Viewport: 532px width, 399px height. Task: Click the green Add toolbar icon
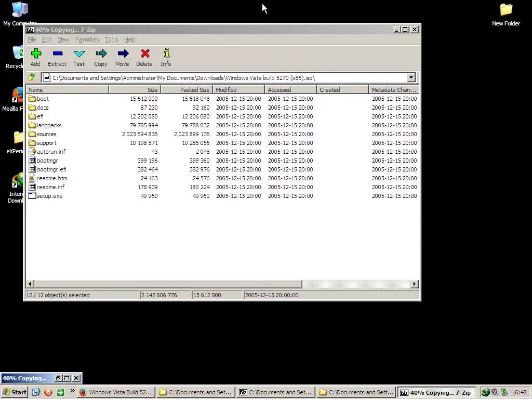pos(36,54)
